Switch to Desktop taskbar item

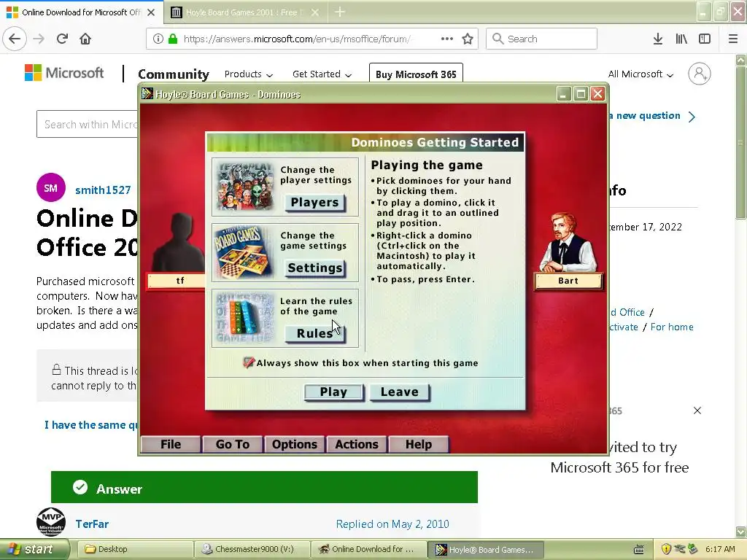click(x=135, y=549)
